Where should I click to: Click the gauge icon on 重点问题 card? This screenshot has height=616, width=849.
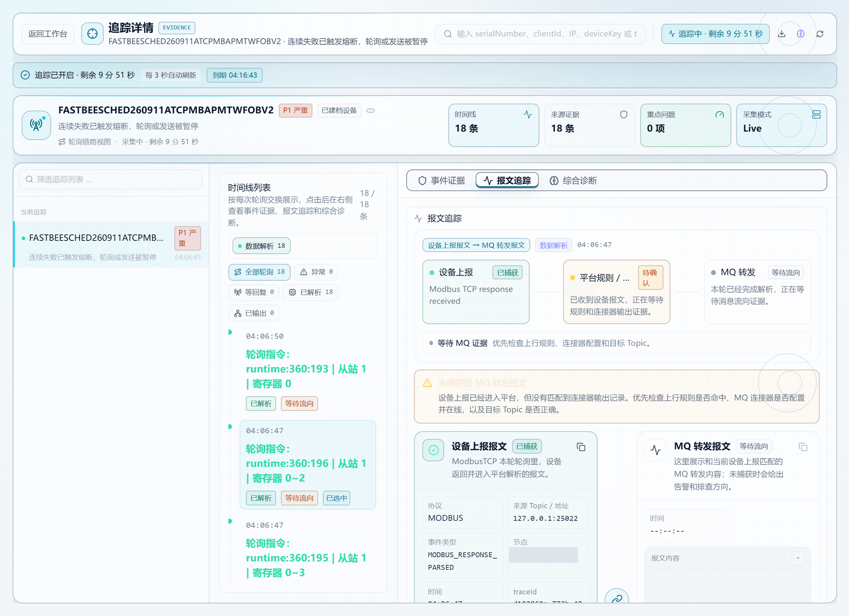click(x=719, y=114)
